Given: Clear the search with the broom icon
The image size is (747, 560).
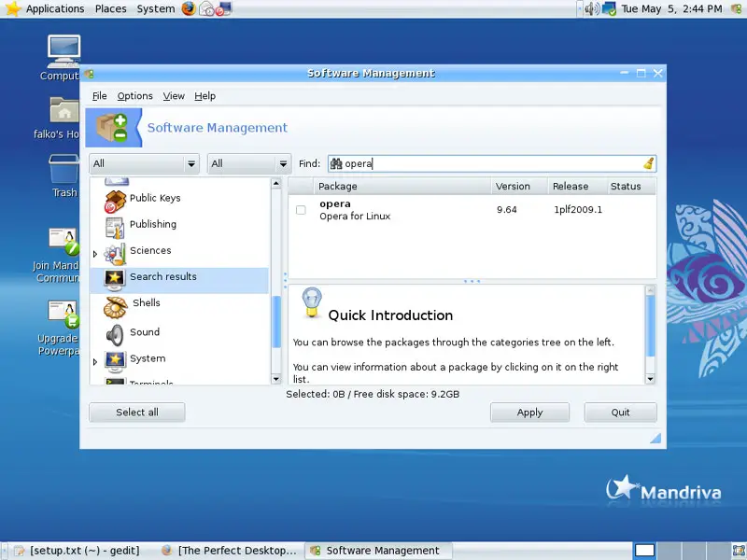Looking at the screenshot, I should (648, 164).
